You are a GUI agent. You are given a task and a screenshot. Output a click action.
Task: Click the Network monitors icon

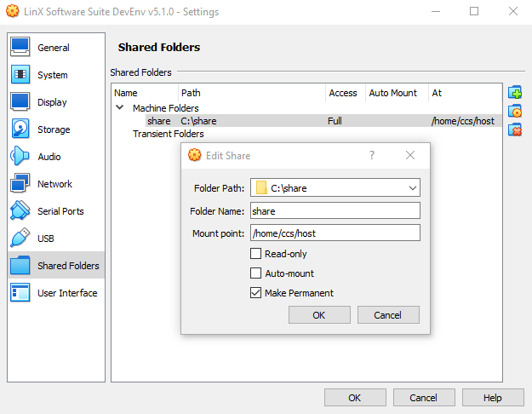20,183
